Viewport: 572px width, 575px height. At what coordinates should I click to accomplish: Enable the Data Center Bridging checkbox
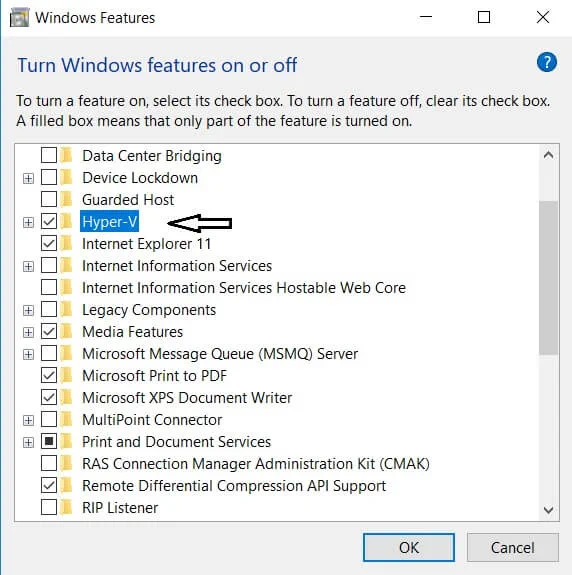coord(49,155)
